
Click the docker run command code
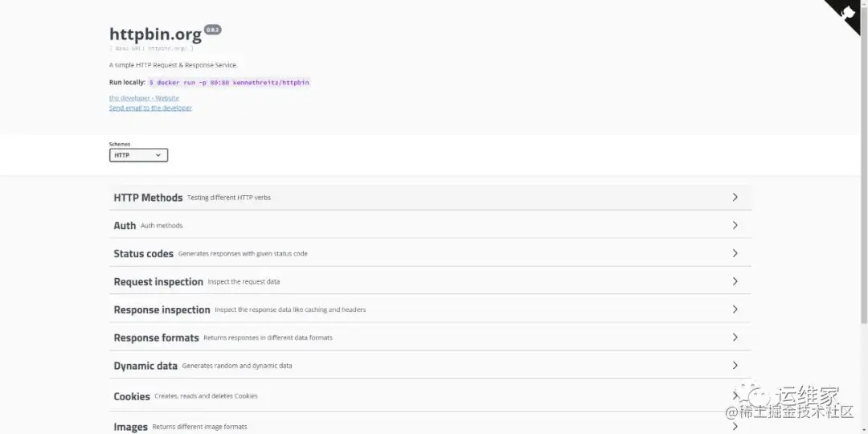pos(229,83)
